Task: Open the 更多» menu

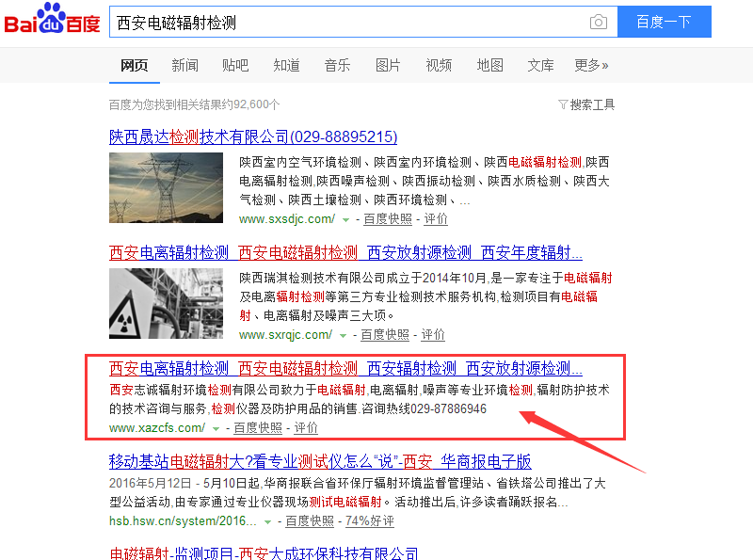Action: [591, 65]
